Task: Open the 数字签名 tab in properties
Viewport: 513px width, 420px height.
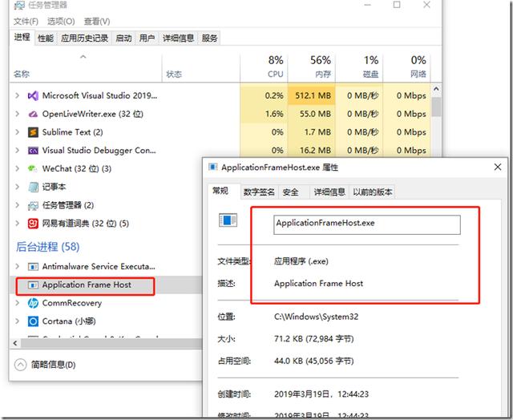Action: tap(259, 192)
